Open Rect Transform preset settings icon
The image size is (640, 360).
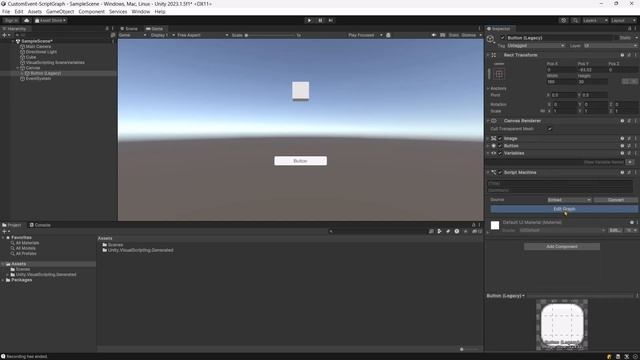click(x=629, y=55)
